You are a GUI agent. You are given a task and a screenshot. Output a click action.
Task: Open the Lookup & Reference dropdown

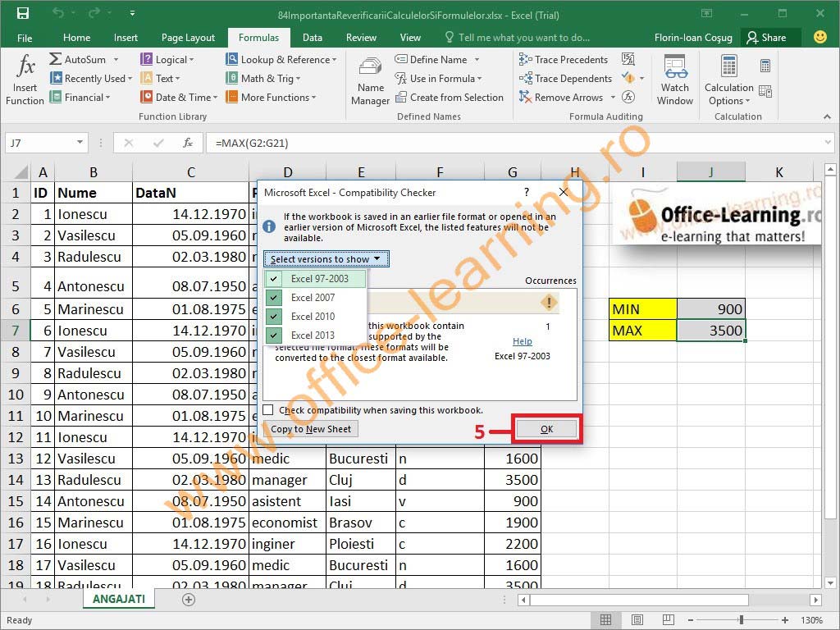click(x=281, y=59)
